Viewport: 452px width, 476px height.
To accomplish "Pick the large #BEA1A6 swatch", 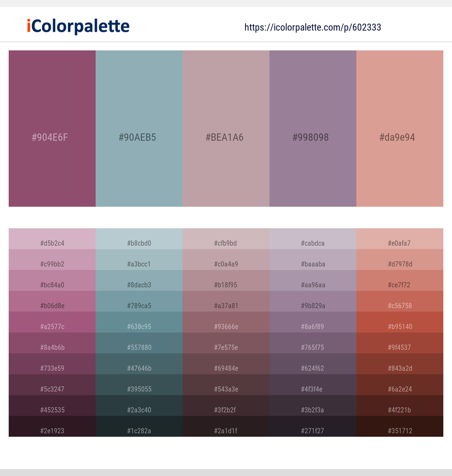I will (x=226, y=129).
